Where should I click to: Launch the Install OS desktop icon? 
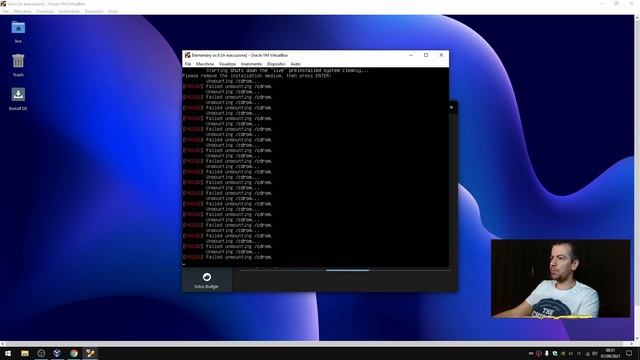[18, 99]
